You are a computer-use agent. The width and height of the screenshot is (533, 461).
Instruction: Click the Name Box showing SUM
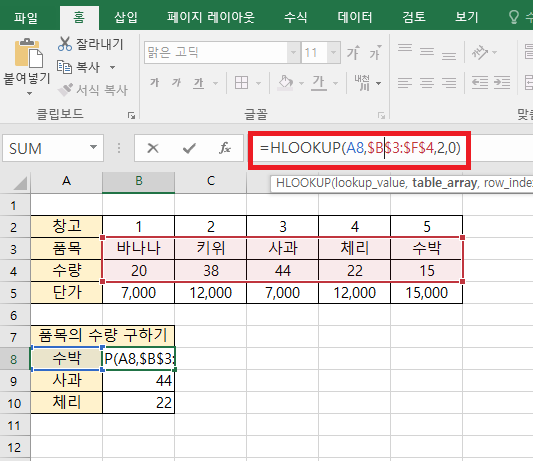(x=46, y=148)
